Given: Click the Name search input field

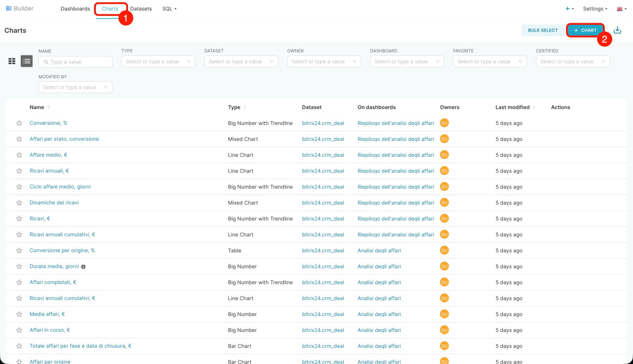Looking at the screenshot, I should [79, 62].
